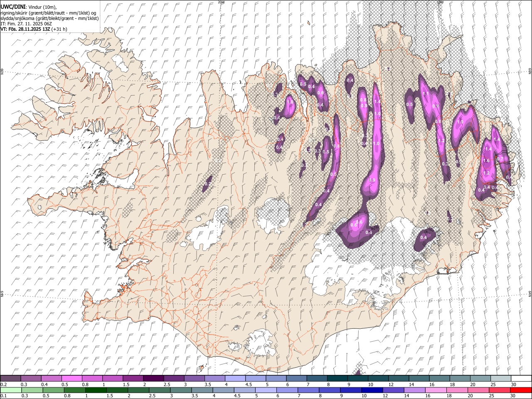Screen dimensions: 532x399
Task: Click the grey-green swatch labeled 3, bottom legend row
Action: [181, 390]
